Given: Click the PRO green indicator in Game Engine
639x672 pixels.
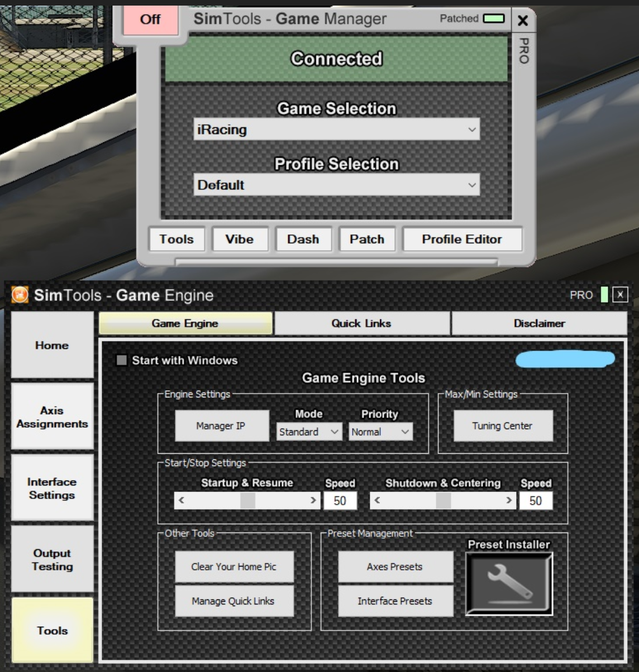Looking at the screenshot, I should tap(604, 295).
